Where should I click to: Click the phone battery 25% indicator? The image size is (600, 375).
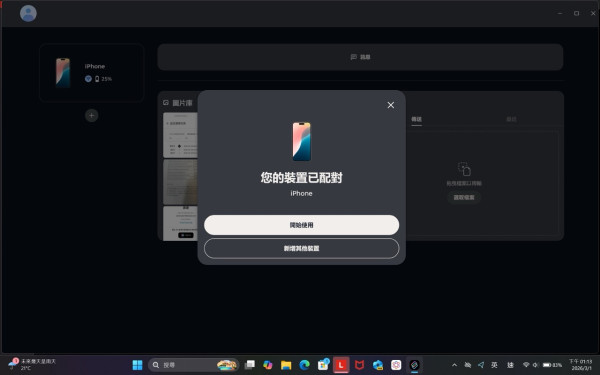pos(103,79)
